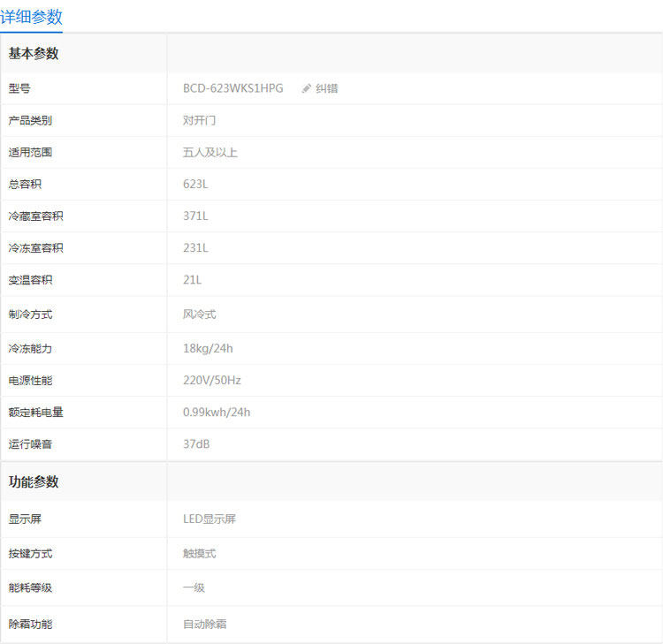
Task: Click the 功能参数 section header
Action: click(x=34, y=481)
